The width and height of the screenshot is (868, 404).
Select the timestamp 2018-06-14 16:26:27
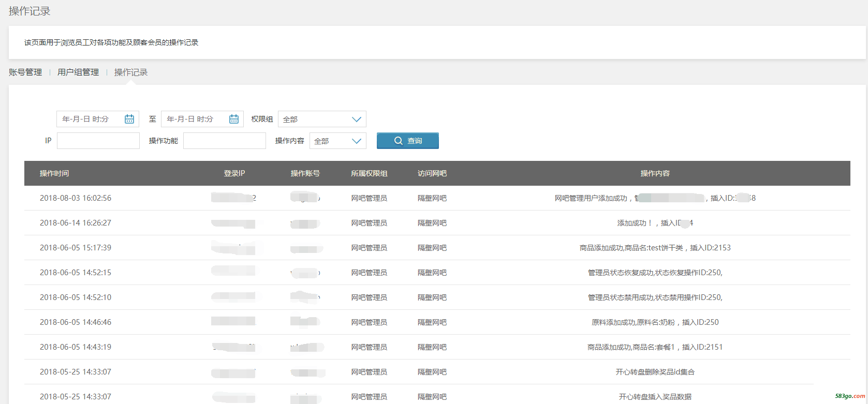tap(76, 223)
